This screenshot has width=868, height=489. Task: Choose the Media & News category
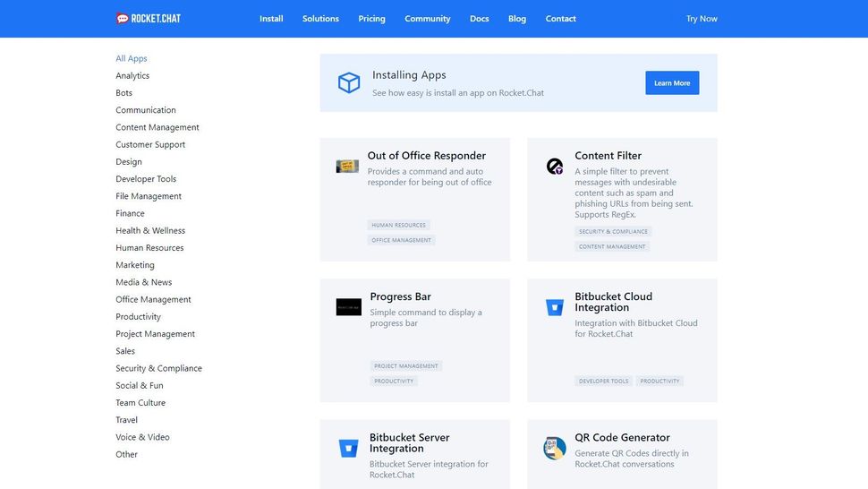[x=144, y=281]
